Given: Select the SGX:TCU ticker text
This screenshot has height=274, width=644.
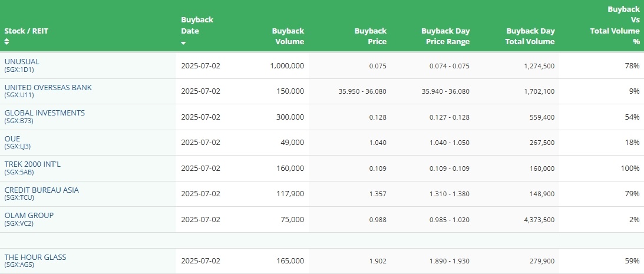Looking at the screenshot, I should 19,197.
